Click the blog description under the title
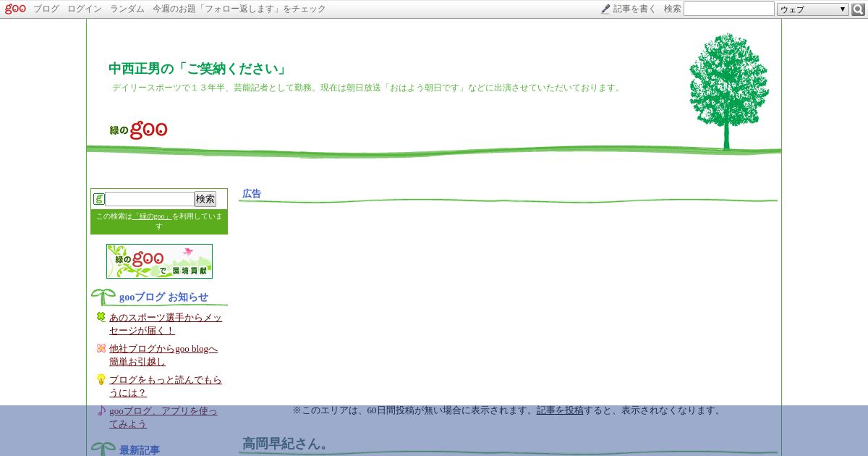The width and height of the screenshot is (868, 456). pyautogui.click(x=367, y=88)
